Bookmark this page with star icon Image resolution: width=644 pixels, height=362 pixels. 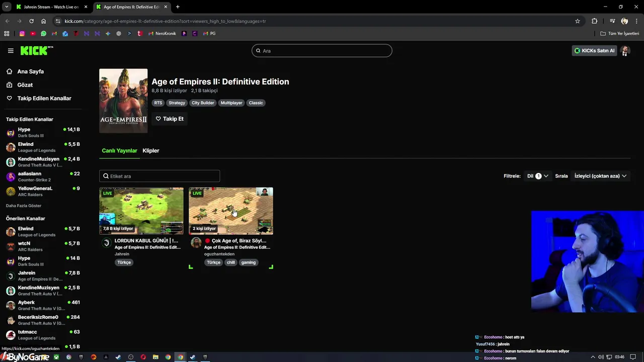578,21
